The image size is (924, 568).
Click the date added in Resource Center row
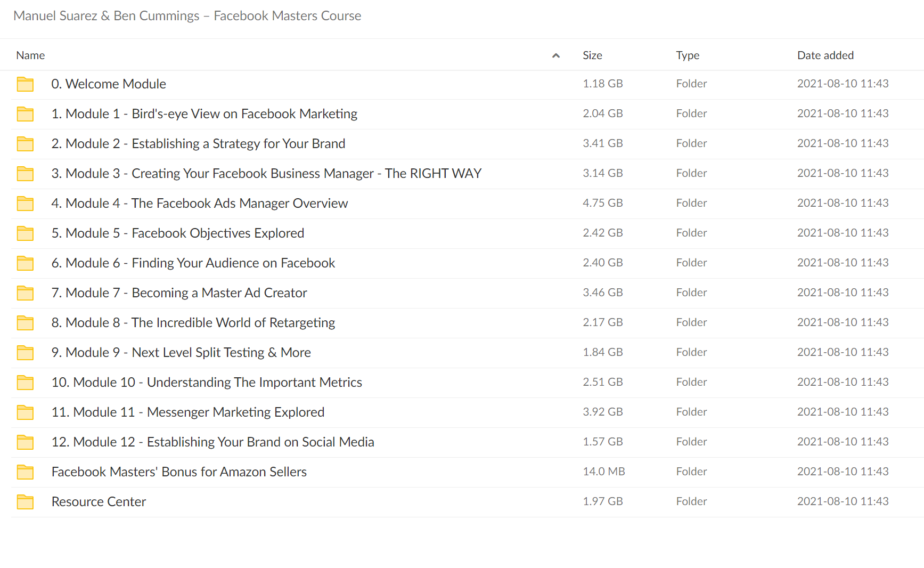click(x=843, y=501)
